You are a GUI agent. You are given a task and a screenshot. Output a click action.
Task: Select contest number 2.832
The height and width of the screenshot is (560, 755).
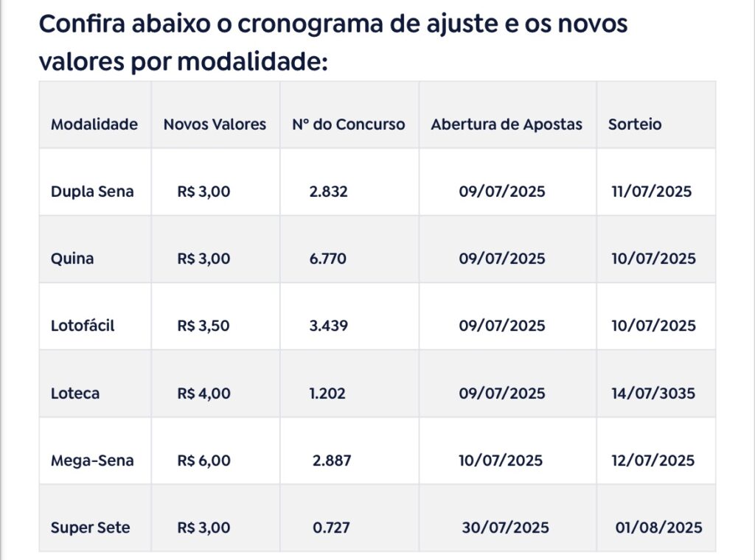click(328, 192)
